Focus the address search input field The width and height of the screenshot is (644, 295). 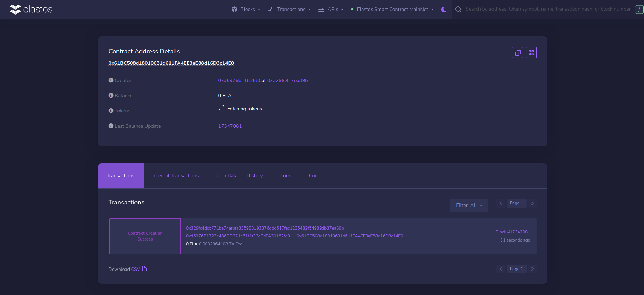click(548, 9)
